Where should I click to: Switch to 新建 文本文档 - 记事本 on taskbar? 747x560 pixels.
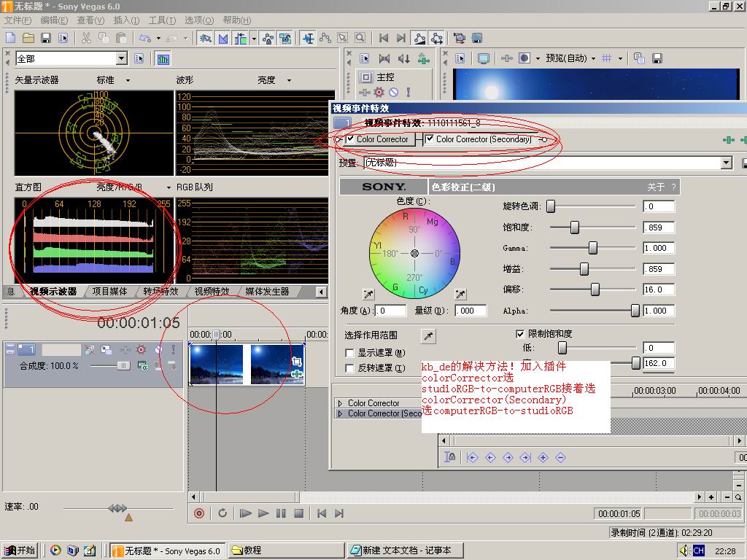coord(405,551)
